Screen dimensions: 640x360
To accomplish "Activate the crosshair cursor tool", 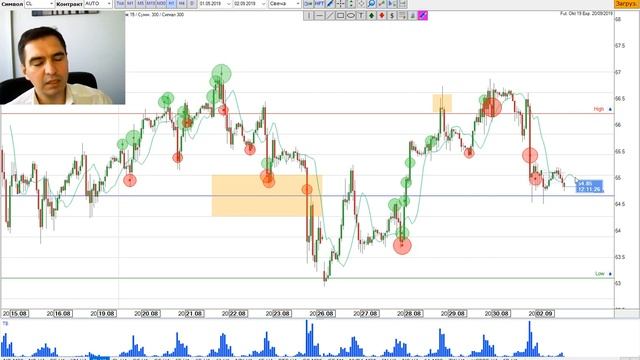I will coord(340,4).
